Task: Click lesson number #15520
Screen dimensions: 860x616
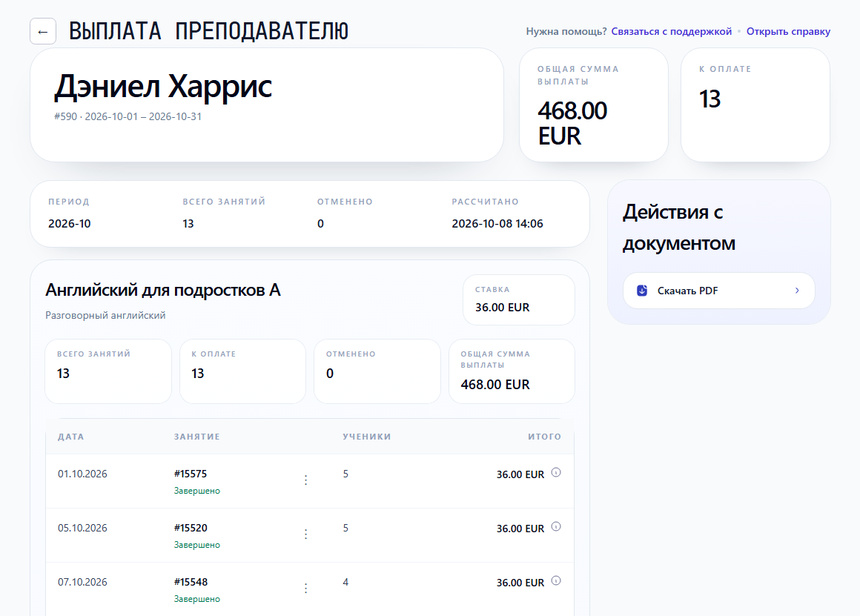Action: [x=191, y=529]
